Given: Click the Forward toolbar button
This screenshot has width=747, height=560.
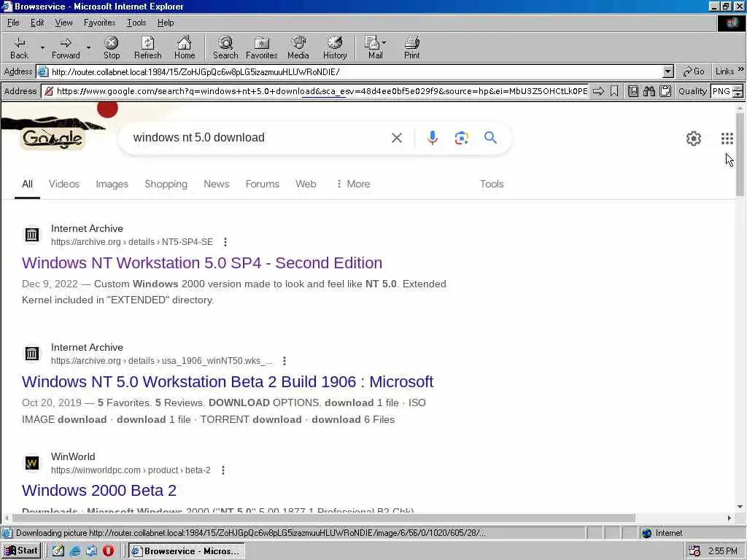Looking at the screenshot, I should click(66, 47).
